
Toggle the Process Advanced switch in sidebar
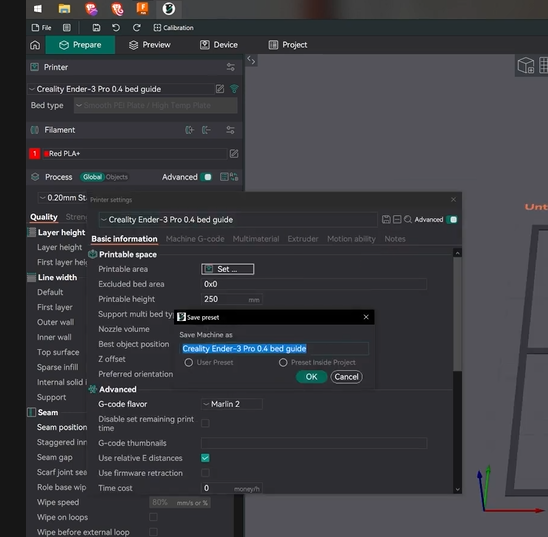(x=206, y=177)
